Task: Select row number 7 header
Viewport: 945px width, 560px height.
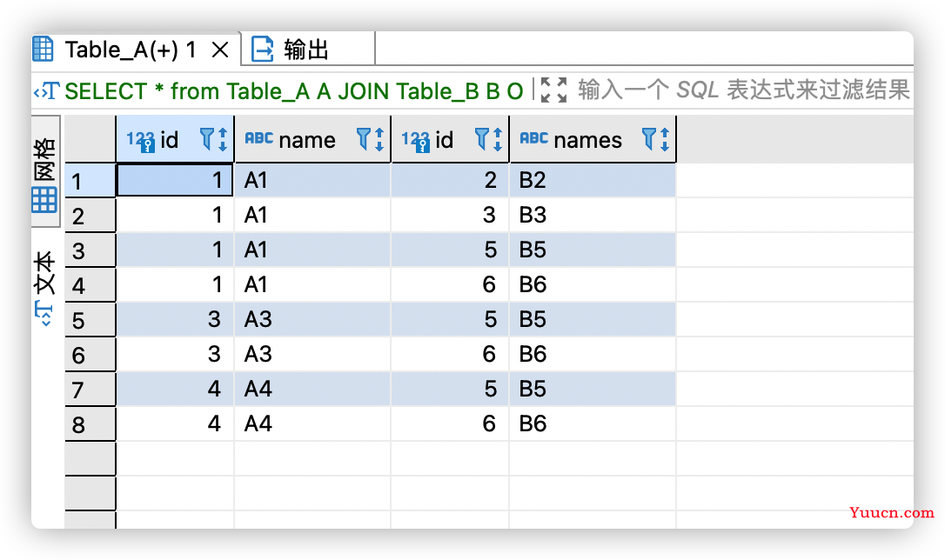Action: click(90, 390)
